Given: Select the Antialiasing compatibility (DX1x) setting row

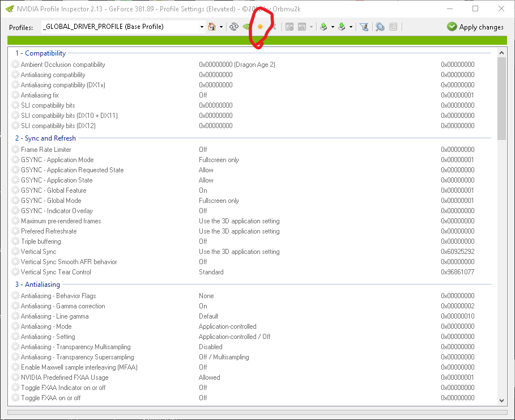Looking at the screenshot, I should tap(252, 85).
